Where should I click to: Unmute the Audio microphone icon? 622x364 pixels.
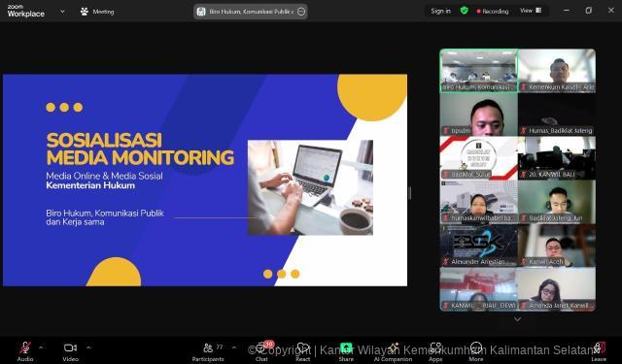[x=25, y=348]
